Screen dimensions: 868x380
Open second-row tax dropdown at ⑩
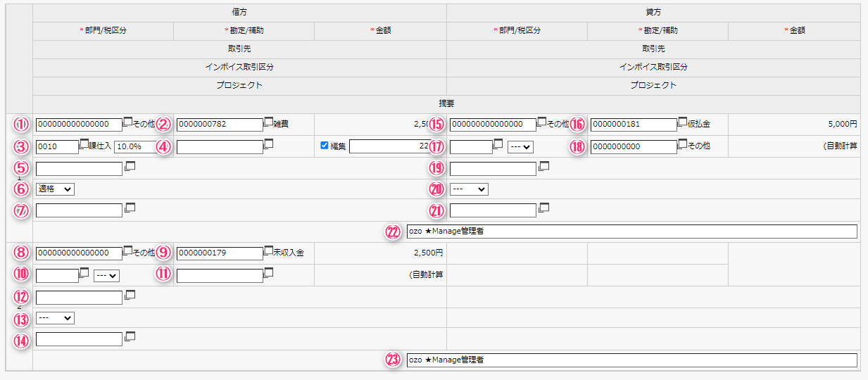[x=106, y=276]
